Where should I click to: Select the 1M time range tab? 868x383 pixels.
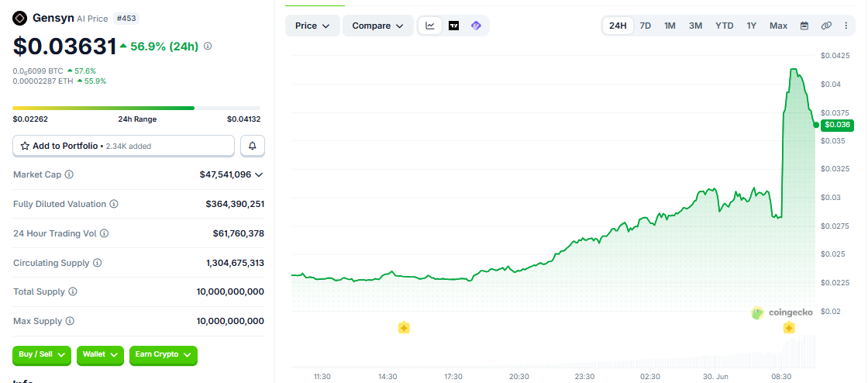(x=670, y=26)
